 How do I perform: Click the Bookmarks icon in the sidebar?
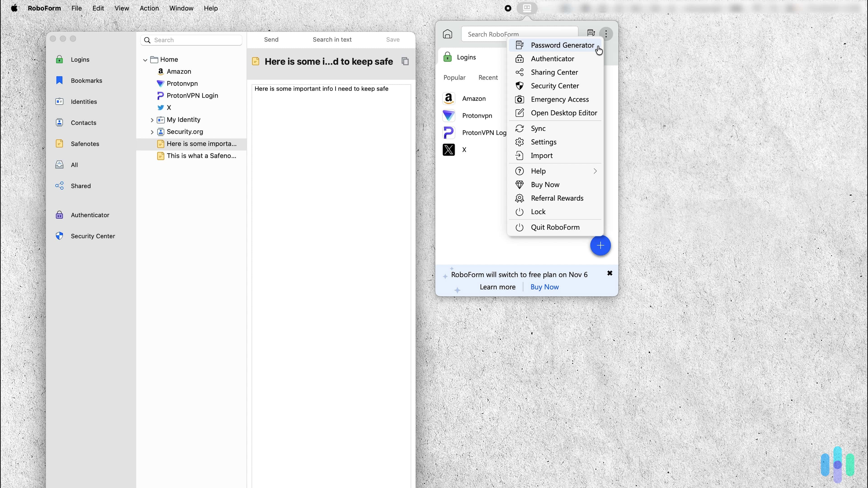pos(59,80)
